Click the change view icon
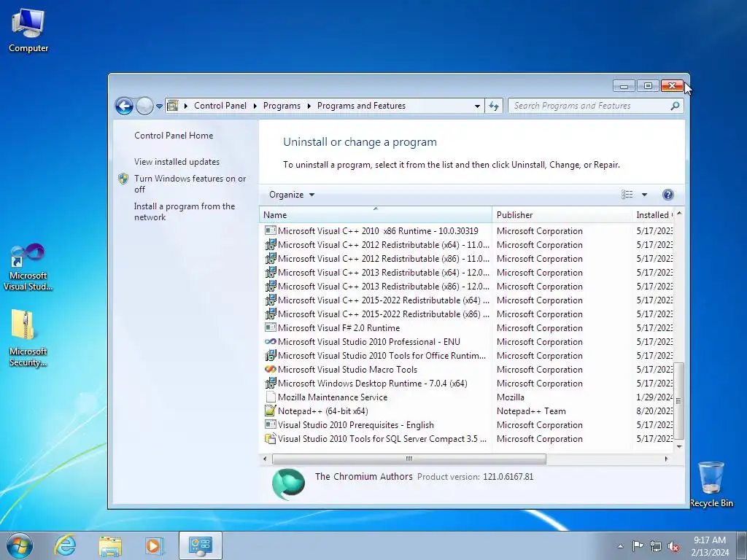The image size is (747, 560). 627,194
